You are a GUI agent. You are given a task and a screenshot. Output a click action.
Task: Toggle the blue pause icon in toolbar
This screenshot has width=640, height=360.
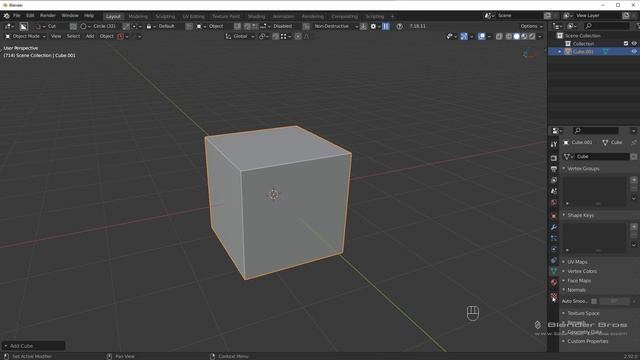(386, 26)
